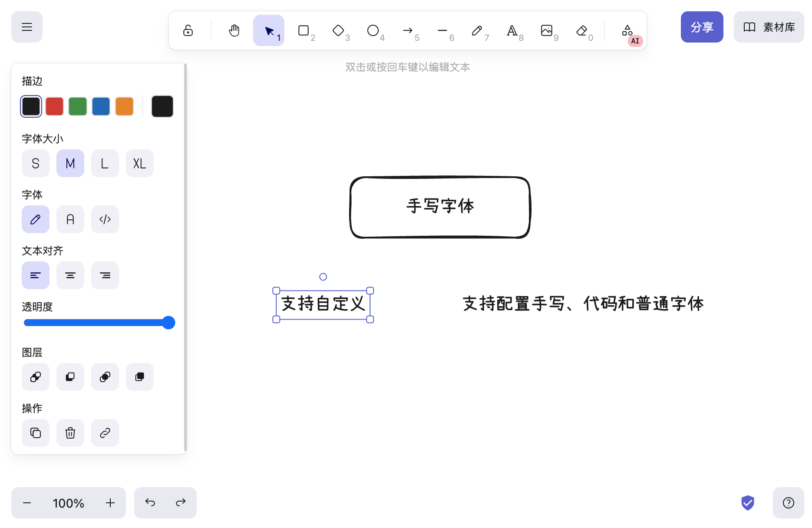Select the Eraser tool

[581, 30]
